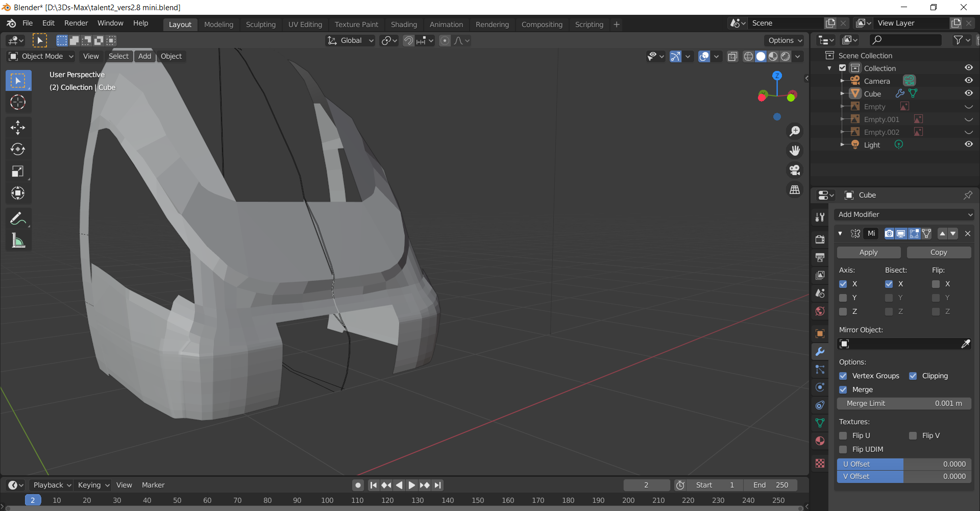Open the Object Mode dropdown
Viewport: 980px width, 511px height.
tap(42, 56)
